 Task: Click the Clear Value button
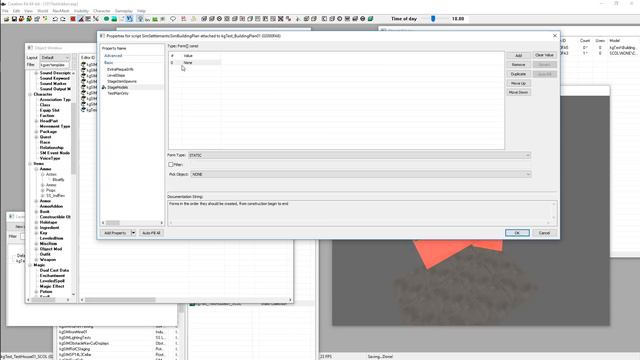544,55
